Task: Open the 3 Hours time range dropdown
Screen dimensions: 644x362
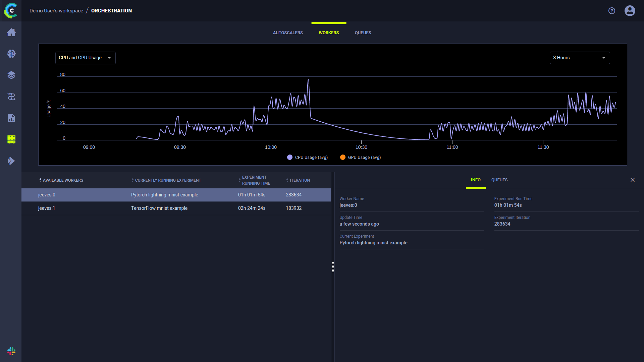Action: point(579,58)
